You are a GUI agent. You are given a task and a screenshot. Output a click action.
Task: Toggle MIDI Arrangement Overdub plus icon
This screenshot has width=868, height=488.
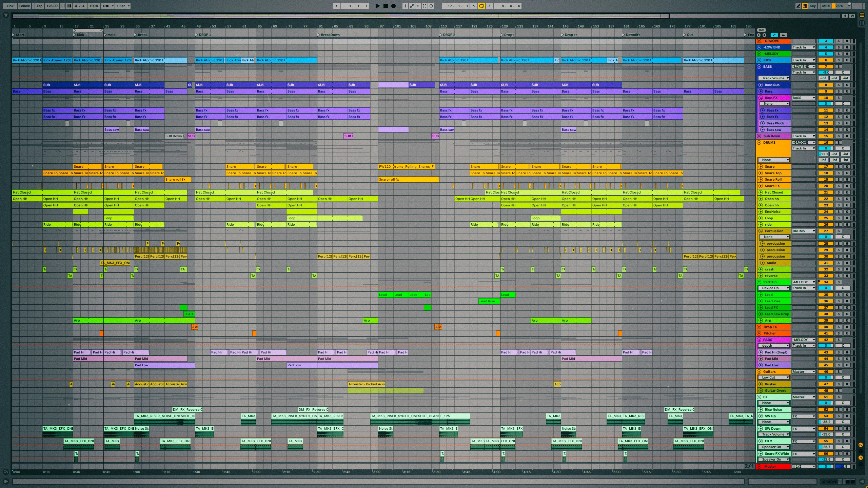[x=405, y=6]
